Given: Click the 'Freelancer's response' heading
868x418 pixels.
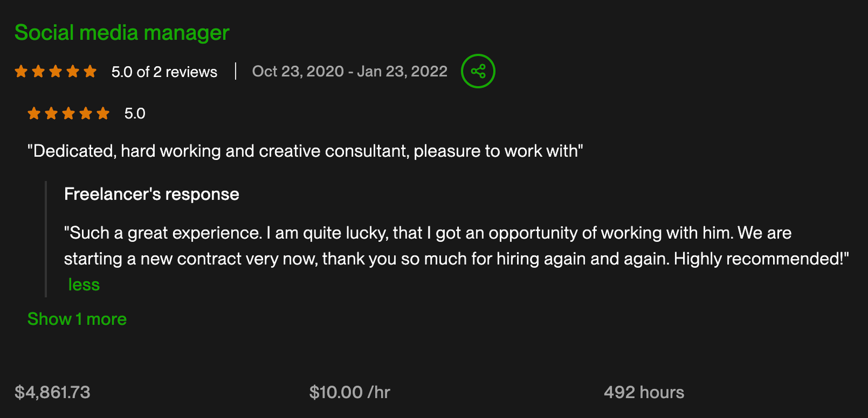Looking at the screenshot, I should [x=151, y=194].
